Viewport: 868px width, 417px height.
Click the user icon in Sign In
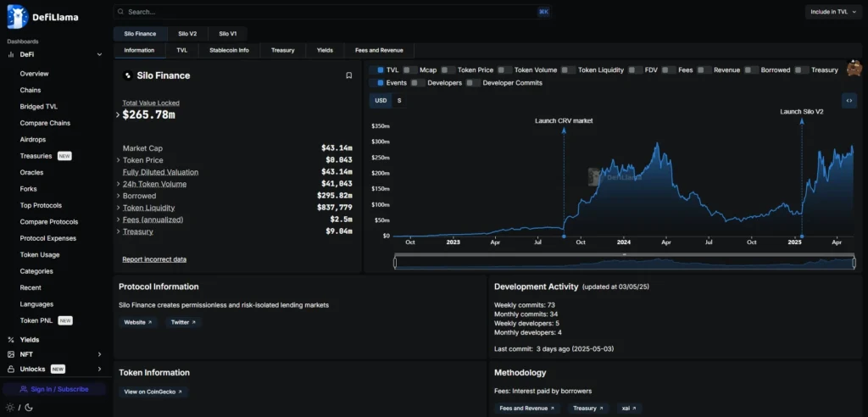[x=23, y=389]
